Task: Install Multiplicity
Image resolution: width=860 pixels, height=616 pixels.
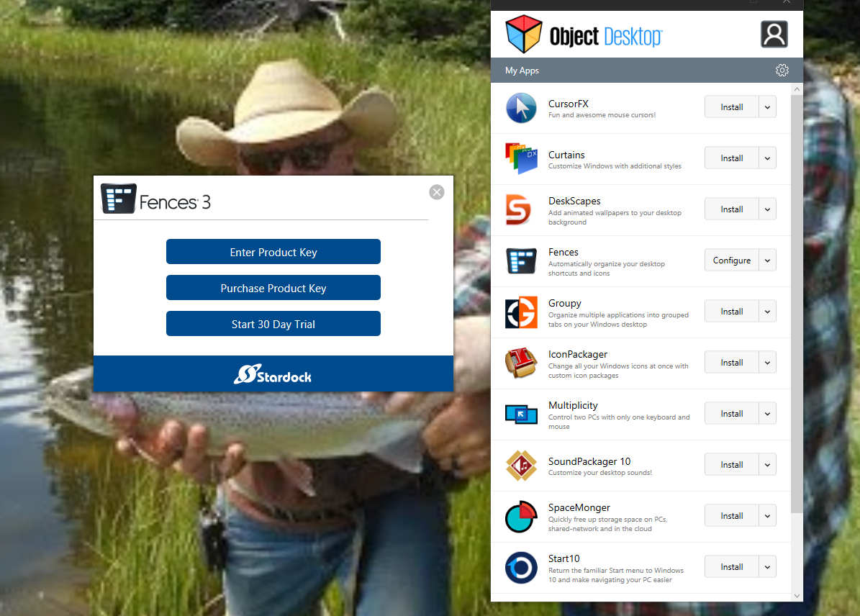Action: click(732, 413)
